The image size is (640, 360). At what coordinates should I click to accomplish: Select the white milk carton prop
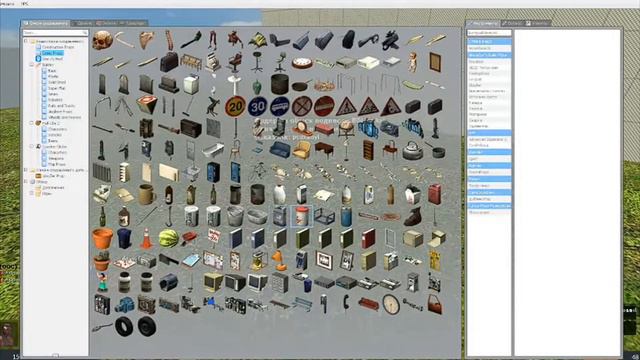[x=302, y=194]
